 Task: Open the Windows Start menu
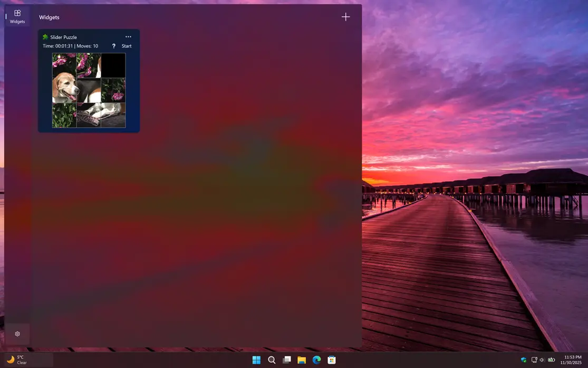coord(256,360)
